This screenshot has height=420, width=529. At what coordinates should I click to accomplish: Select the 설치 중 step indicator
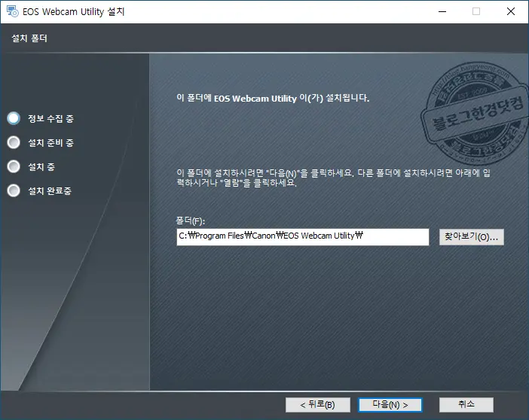[x=14, y=166]
